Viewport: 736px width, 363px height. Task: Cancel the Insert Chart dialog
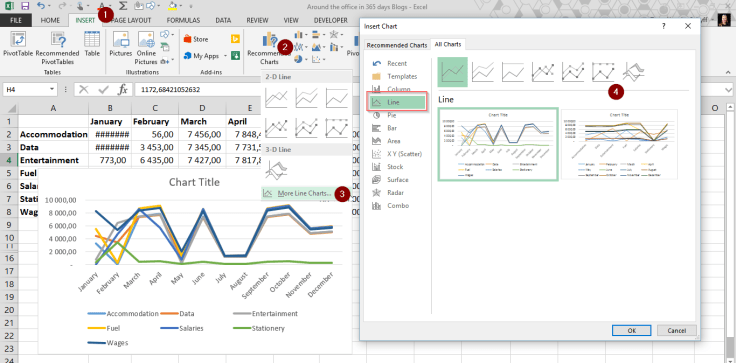[x=676, y=330]
